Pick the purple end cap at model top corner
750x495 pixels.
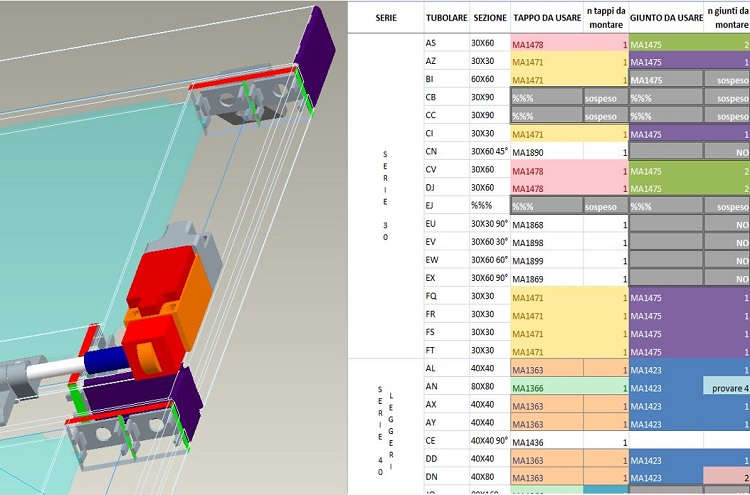315,54
